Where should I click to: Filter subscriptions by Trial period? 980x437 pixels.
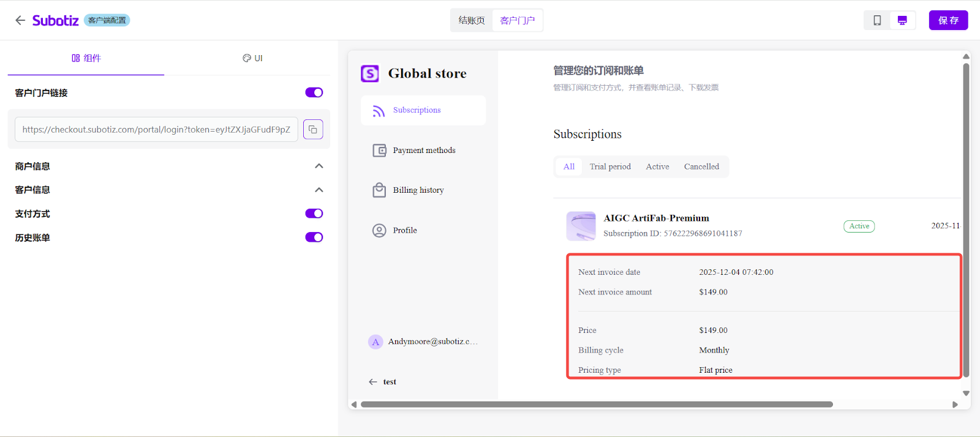click(610, 166)
